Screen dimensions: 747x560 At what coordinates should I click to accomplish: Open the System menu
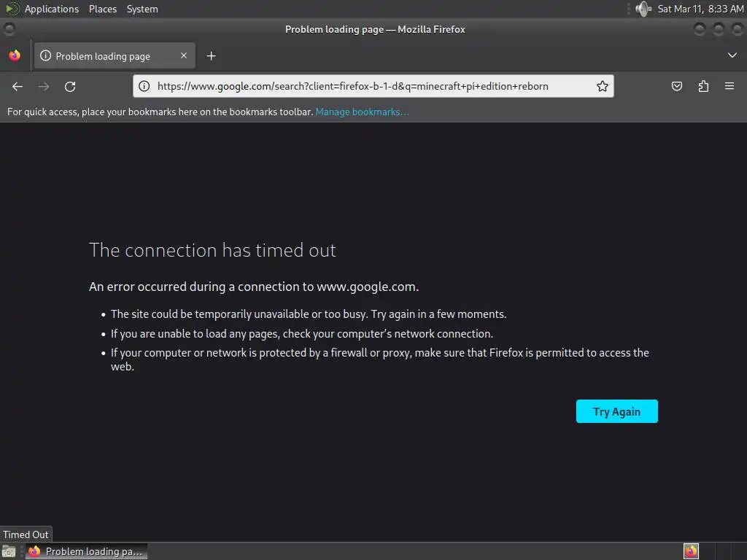(x=142, y=9)
